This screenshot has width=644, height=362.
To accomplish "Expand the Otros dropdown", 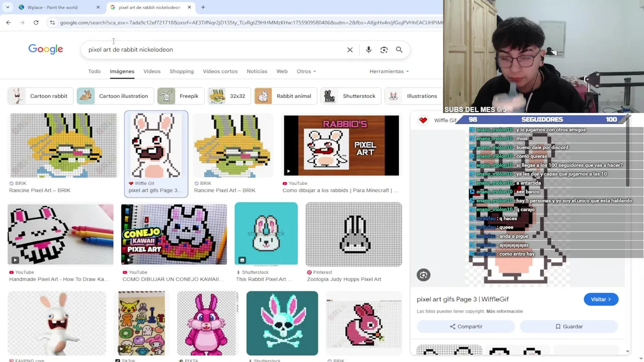I will 306,71.
